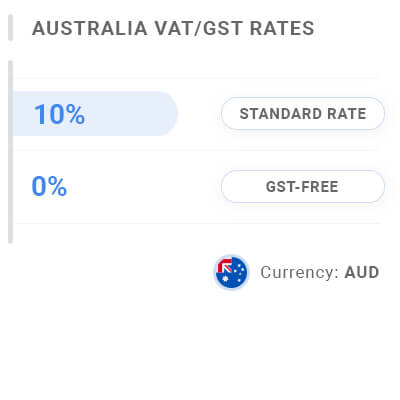This screenshot has height=400, width=400.
Task: Select the STANDARD RATE pill
Action: pos(303,114)
